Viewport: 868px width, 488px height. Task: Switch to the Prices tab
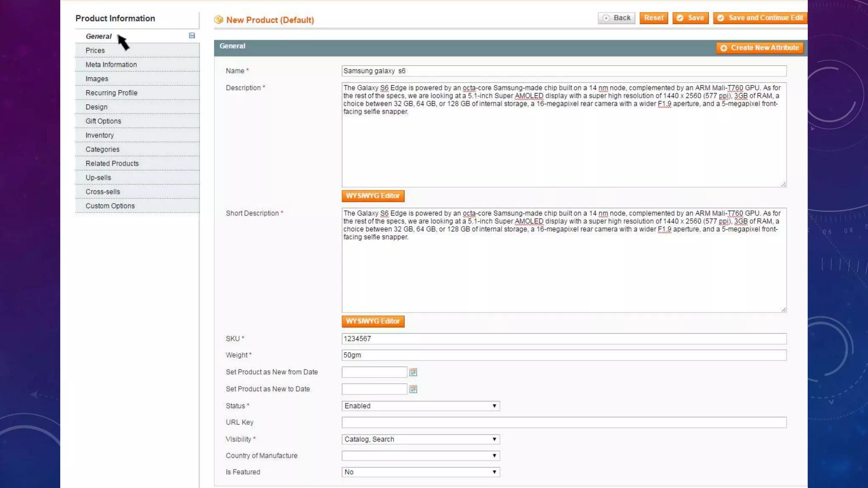95,50
